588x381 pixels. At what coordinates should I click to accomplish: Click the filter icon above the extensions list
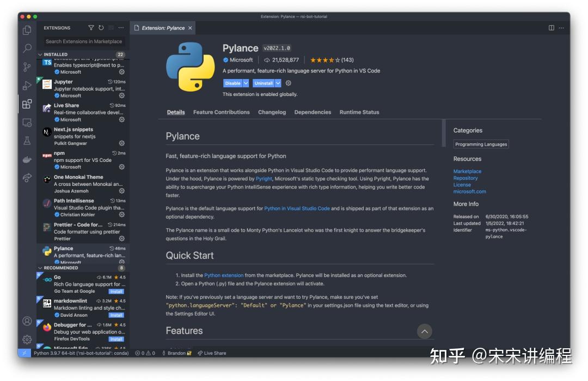(x=91, y=27)
